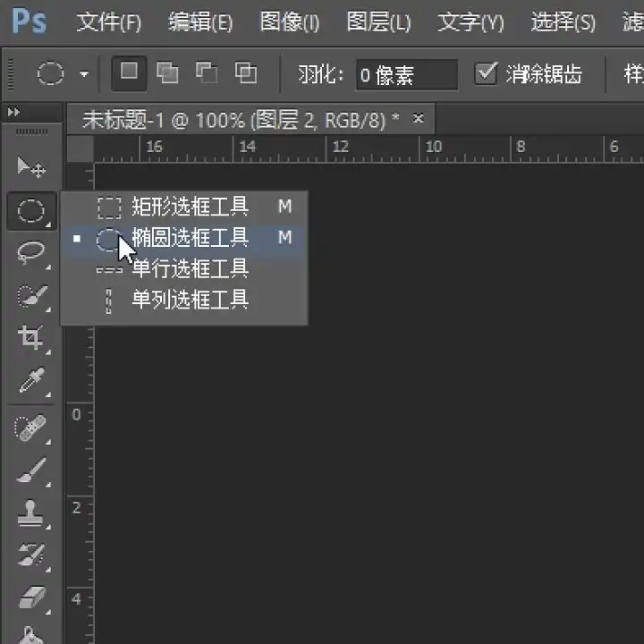The width and height of the screenshot is (644, 644).
Task: Enable Intersect with Selection mode
Action: point(245,72)
